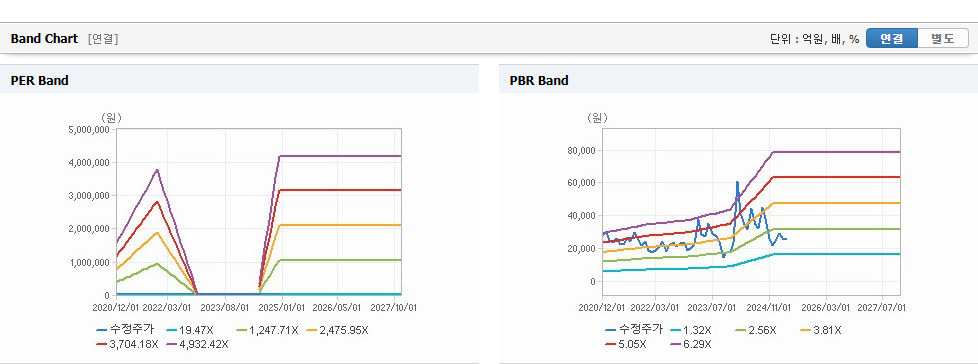Toggle 수정주가 legend in PBR Band
Viewport: 978px width, 364px height.
coord(634,330)
